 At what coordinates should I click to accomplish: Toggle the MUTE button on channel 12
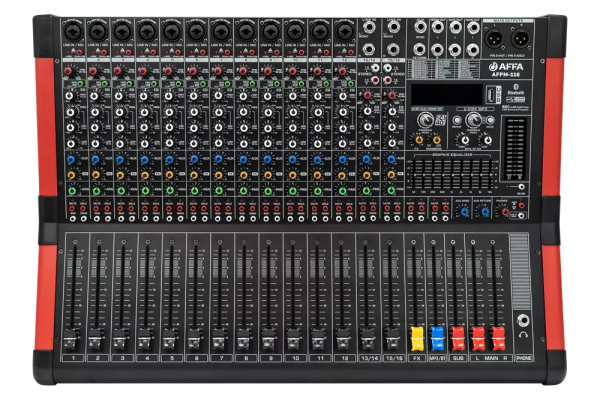tap(339, 208)
